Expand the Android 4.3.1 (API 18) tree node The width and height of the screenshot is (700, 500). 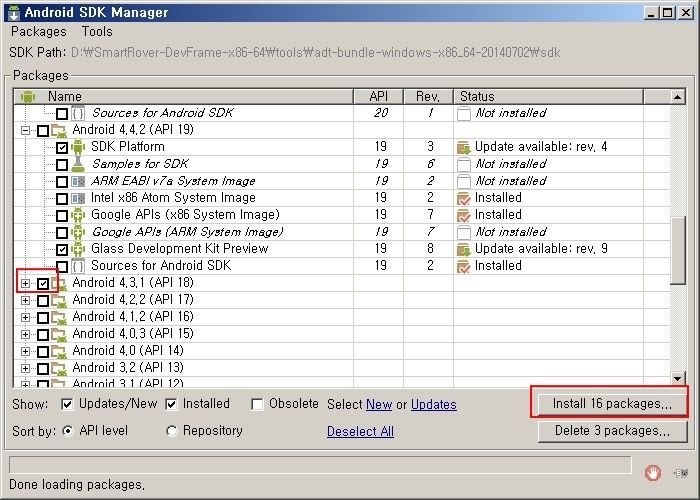coord(25,283)
